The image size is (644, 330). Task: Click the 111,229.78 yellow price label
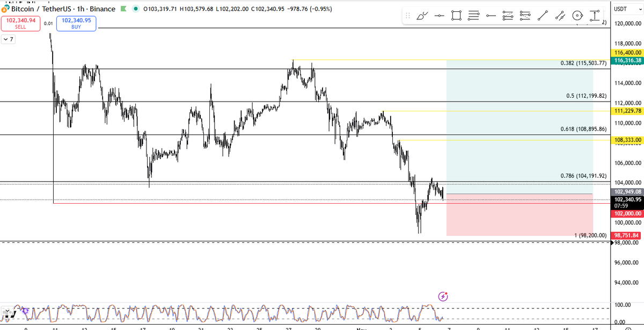(x=627, y=111)
